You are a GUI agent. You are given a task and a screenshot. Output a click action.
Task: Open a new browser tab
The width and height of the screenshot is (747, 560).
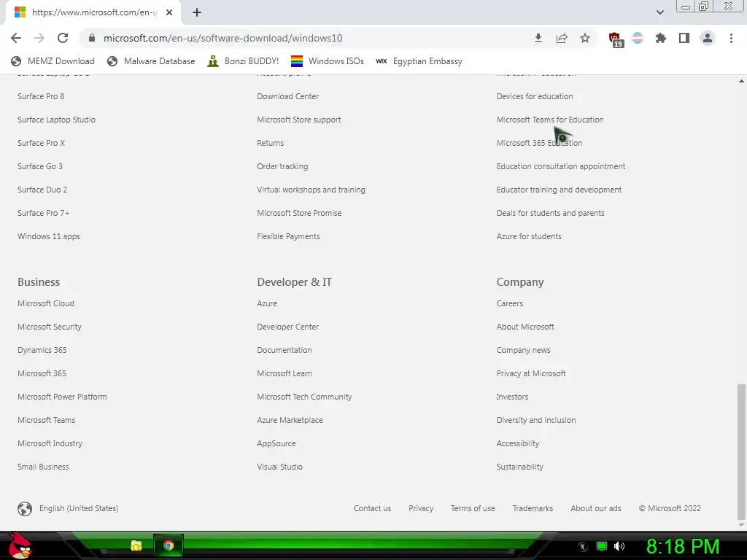pos(197,12)
